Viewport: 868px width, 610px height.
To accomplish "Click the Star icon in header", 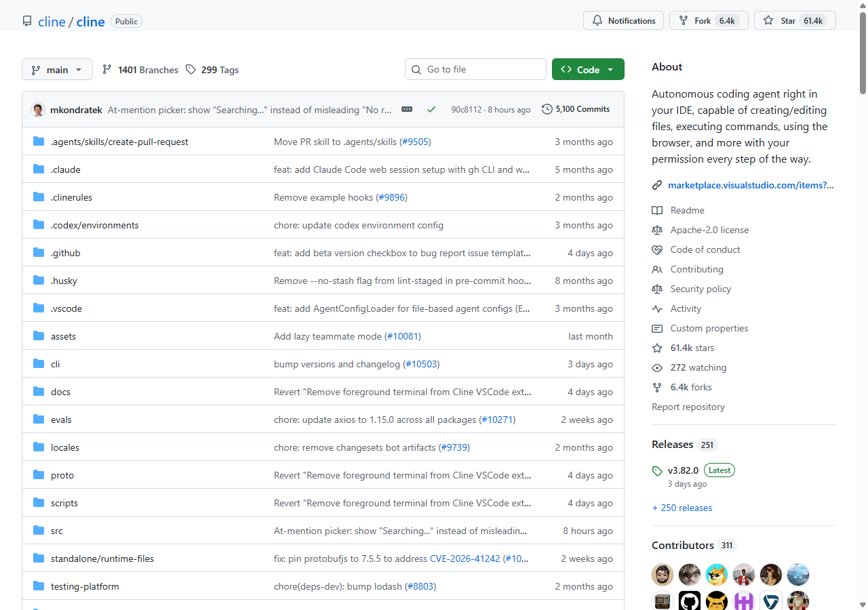I will click(768, 21).
